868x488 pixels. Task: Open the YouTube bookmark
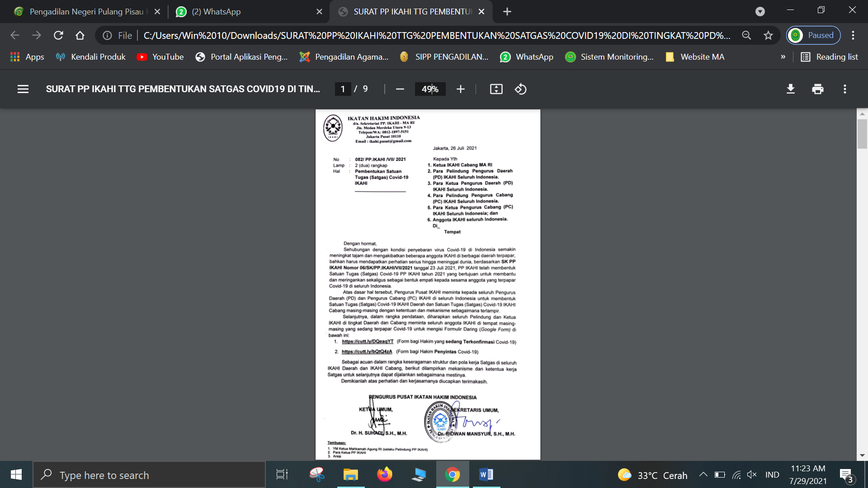click(x=160, y=57)
